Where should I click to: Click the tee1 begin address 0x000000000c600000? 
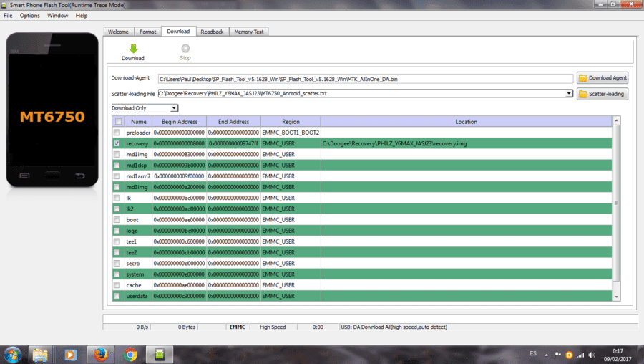pyautogui.click(x=179, y=241)
